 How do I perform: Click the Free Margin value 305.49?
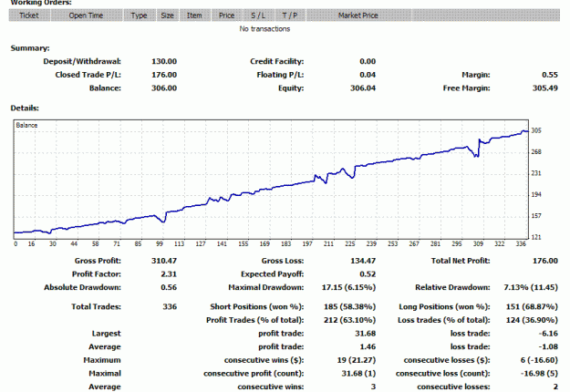click(544, 88)
